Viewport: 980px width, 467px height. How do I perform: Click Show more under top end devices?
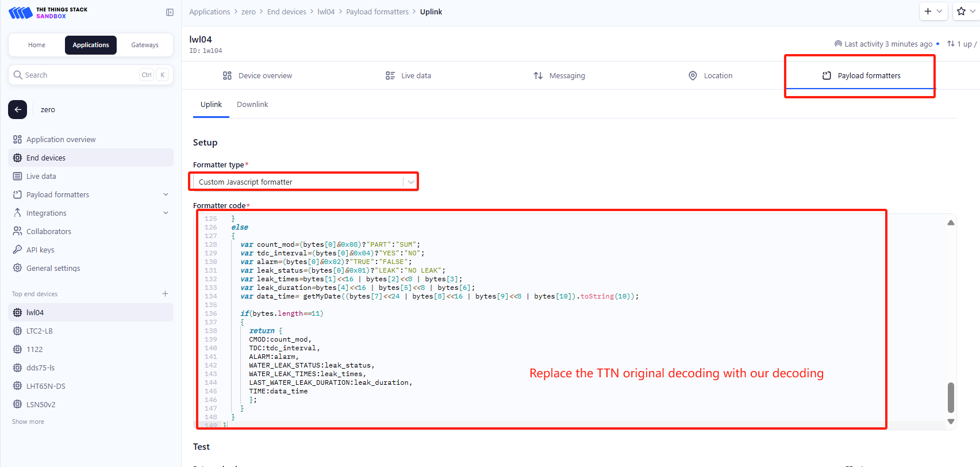(x=28, y=422)
